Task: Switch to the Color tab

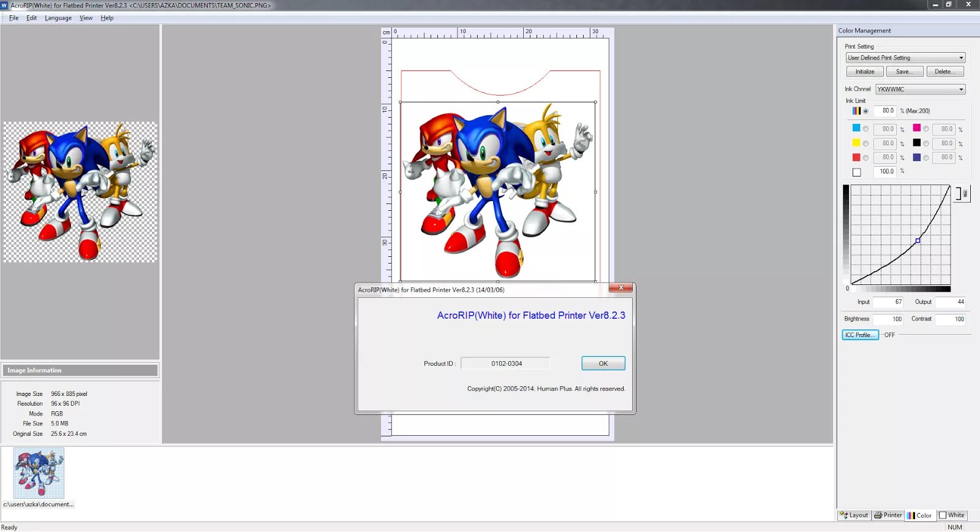Action: click(920, 515)
